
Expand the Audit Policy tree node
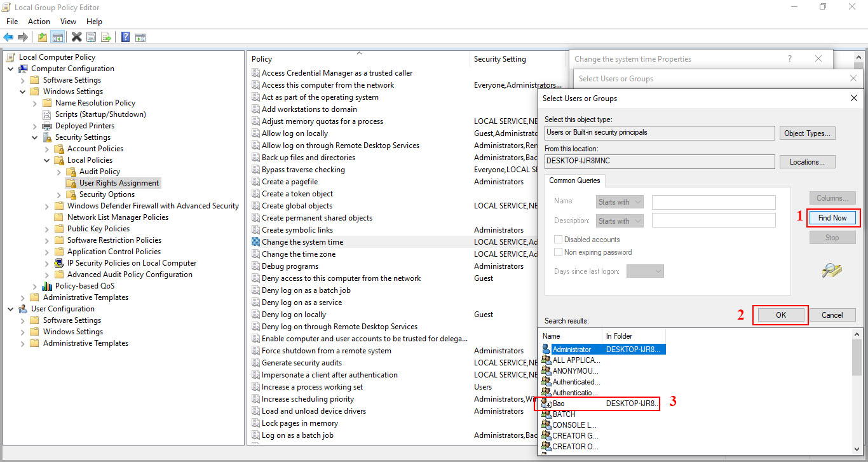coord(58,172)
